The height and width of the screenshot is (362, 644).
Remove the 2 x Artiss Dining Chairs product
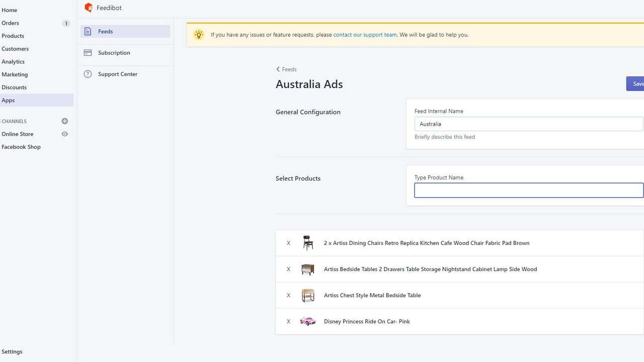pyautogui.click(x=288, y=243)
